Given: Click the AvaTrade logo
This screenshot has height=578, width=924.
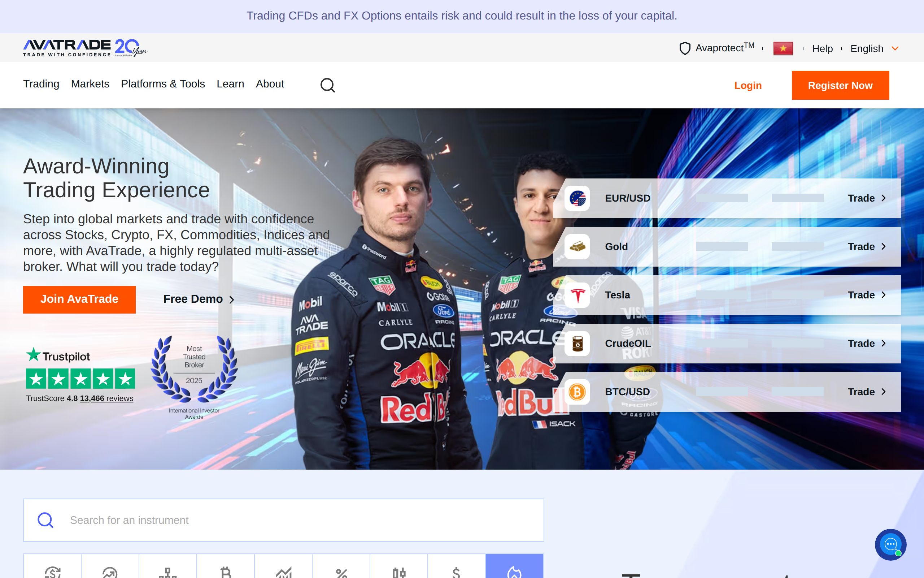Looking at the screenshot, I should (85, 48).
